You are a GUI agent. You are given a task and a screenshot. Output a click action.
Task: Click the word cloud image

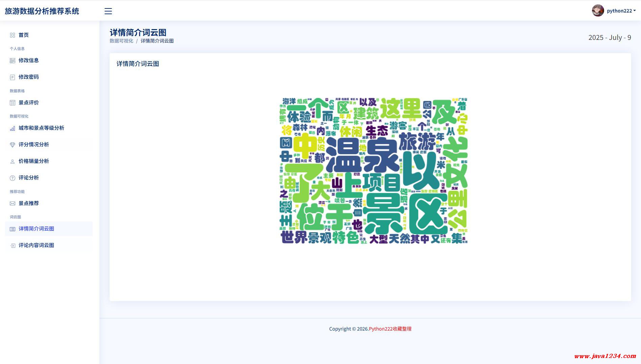coord(374,171)
